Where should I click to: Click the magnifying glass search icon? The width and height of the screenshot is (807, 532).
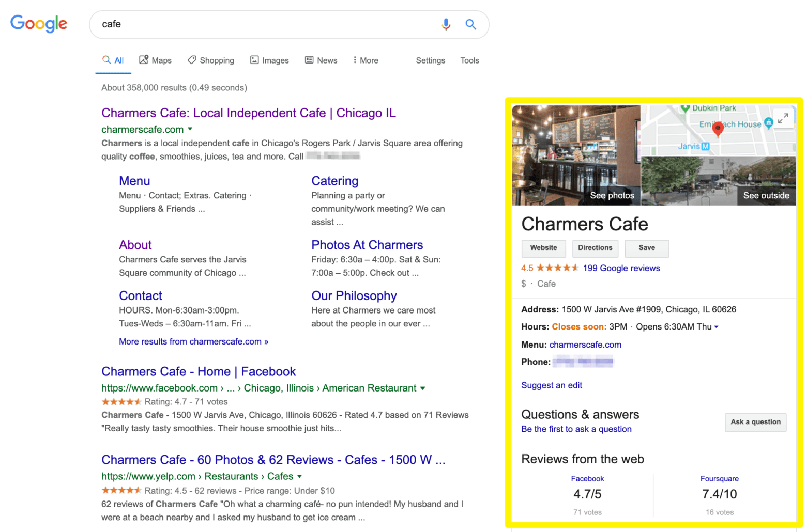point(470,24)
